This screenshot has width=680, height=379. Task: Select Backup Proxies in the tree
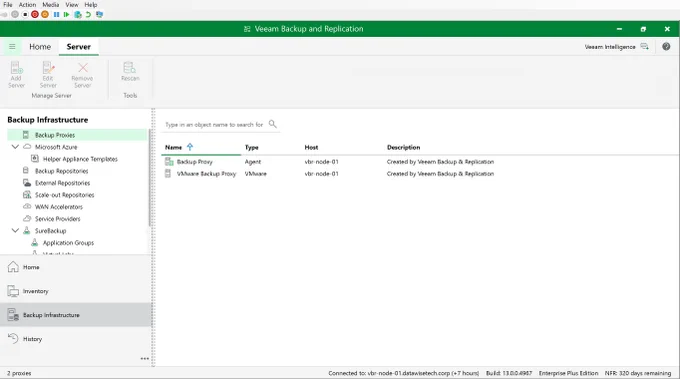[x=77, y=135]
